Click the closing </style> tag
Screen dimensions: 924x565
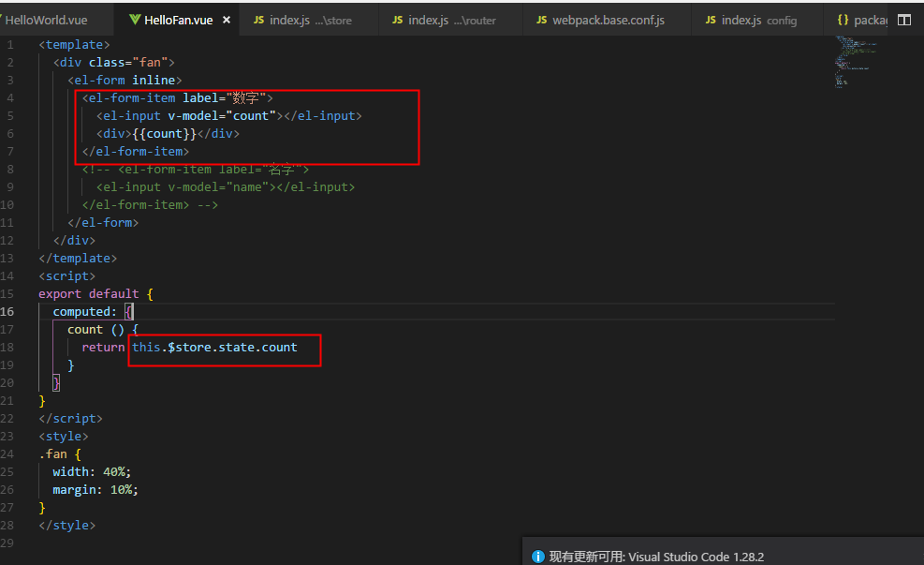[x=67, y=526]
